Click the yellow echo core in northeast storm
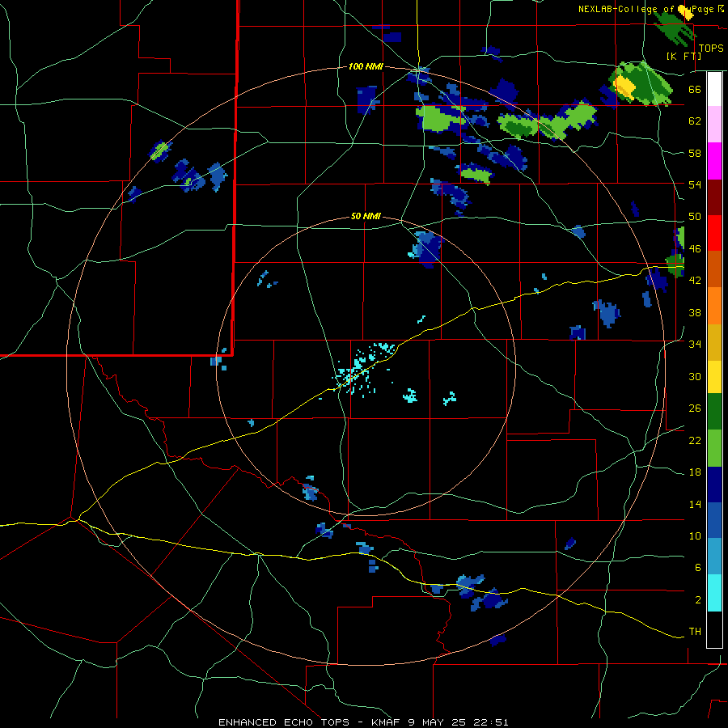 (624, 87)
